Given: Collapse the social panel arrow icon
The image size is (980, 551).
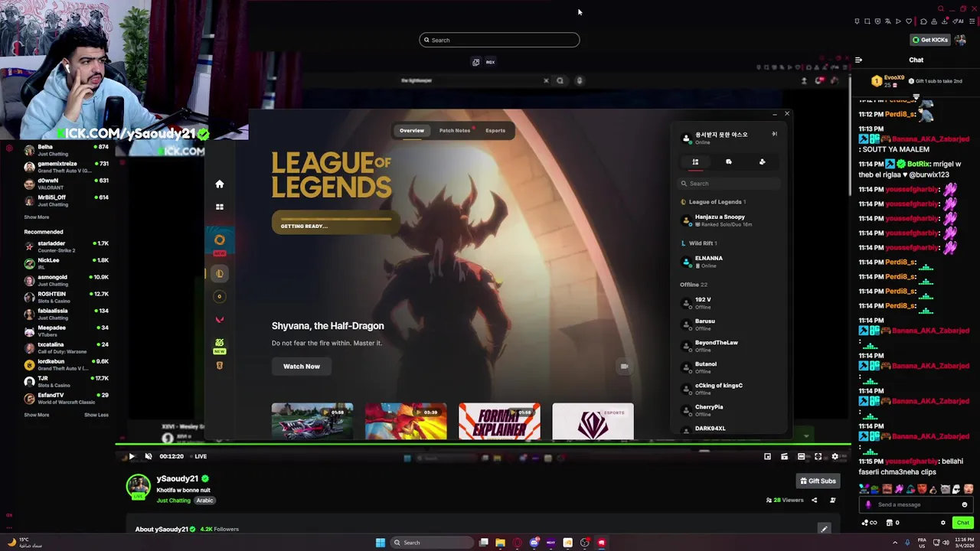Looking at the screenshot, I should [774, 134].
